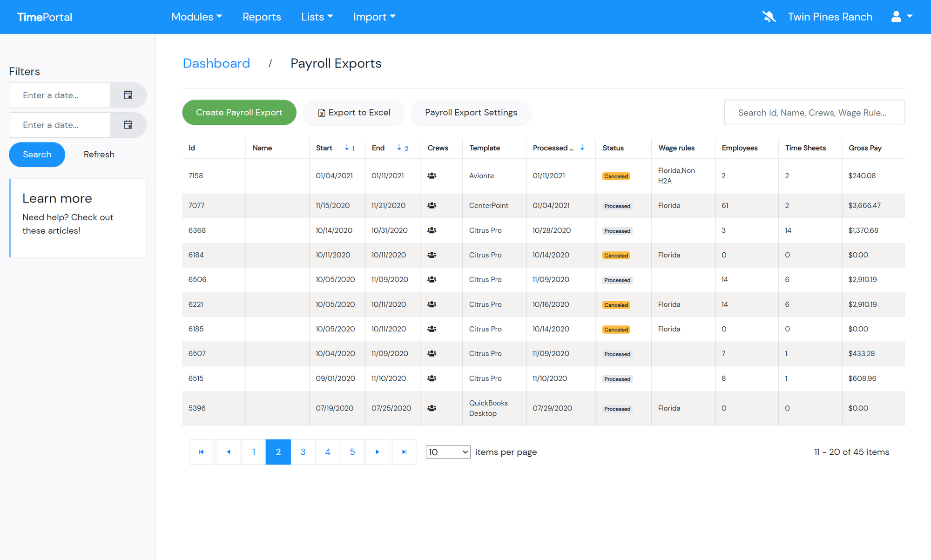Screen dimensions: 931x560
Task: Click the search field for Id or Name
Action: point(814,112)
